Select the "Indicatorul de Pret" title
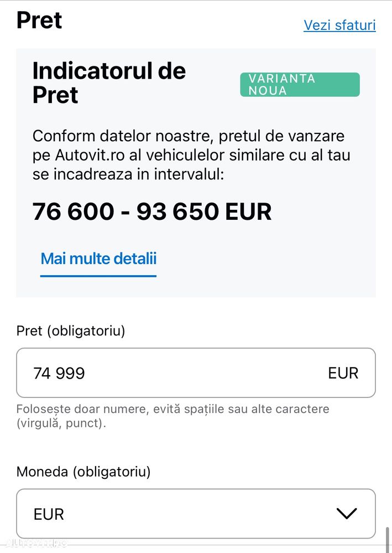This screenshot has width=392, height=553. (109, 83)
